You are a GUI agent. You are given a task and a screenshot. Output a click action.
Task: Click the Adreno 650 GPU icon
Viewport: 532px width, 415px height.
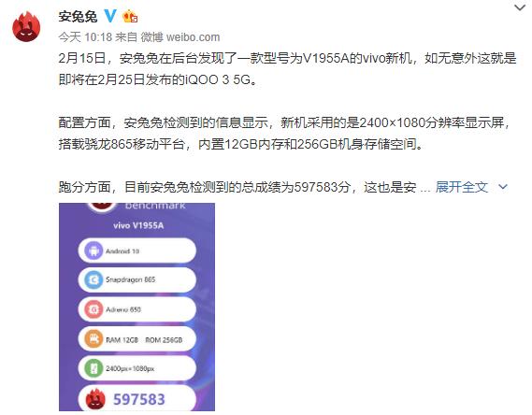(x=93, y=309)
